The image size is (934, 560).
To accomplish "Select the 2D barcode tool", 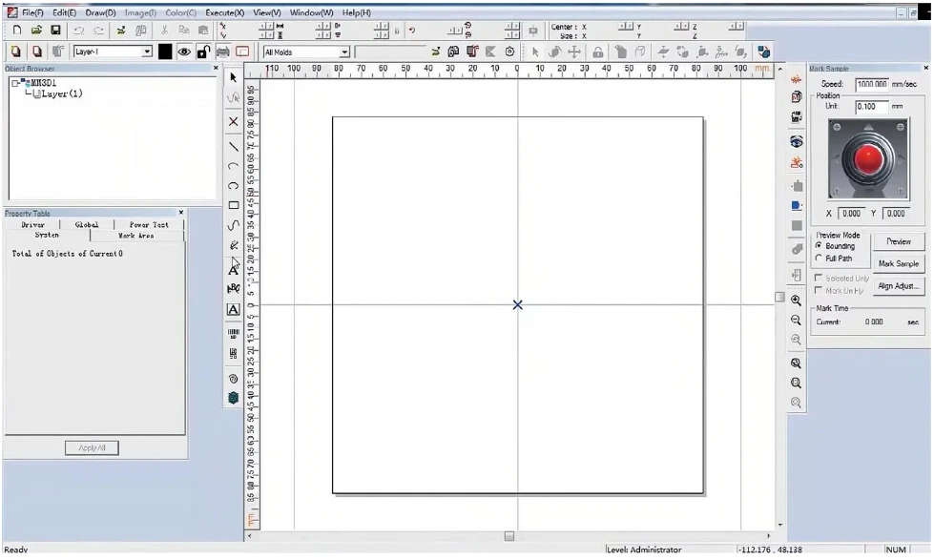I will coord(234,354).
